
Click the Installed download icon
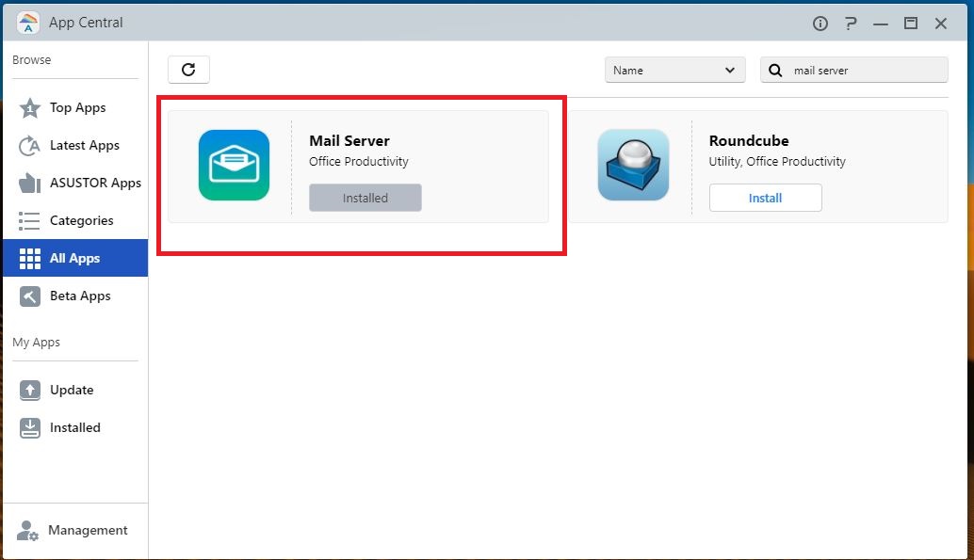[30, 427]
